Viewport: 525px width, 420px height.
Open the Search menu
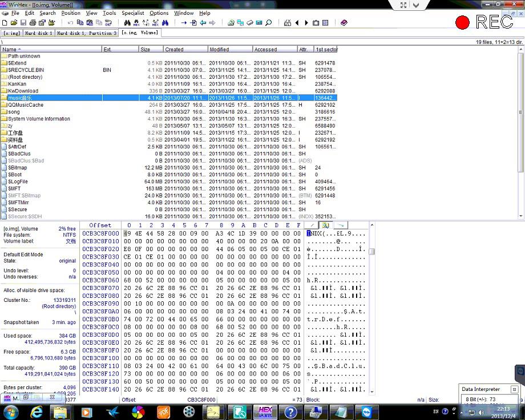click(x=47, y=13)
